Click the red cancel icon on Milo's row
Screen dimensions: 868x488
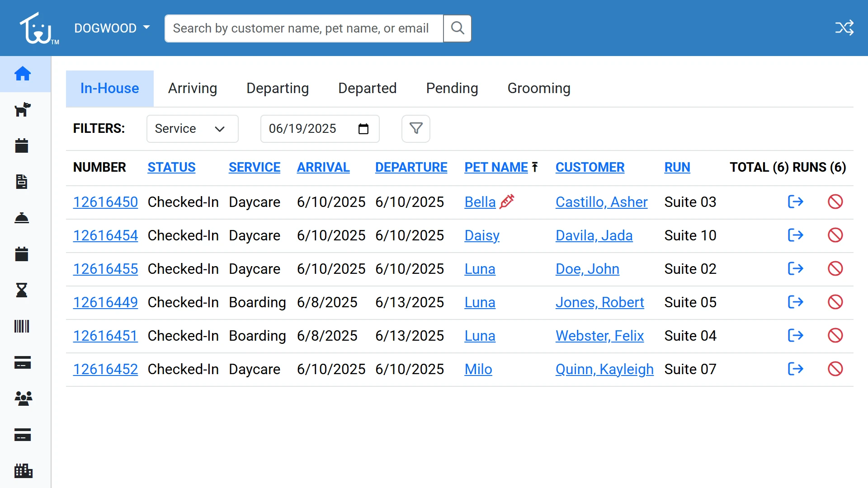(835, 369)
